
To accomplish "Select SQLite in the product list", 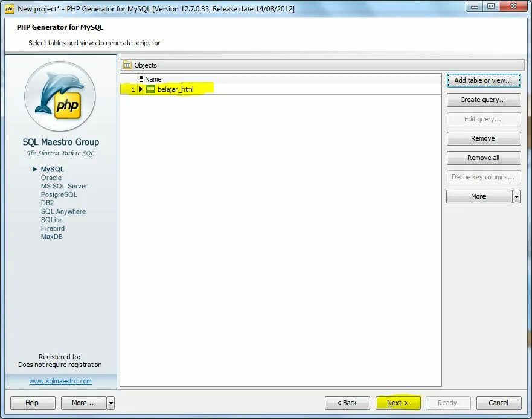I will click(51, 220).
